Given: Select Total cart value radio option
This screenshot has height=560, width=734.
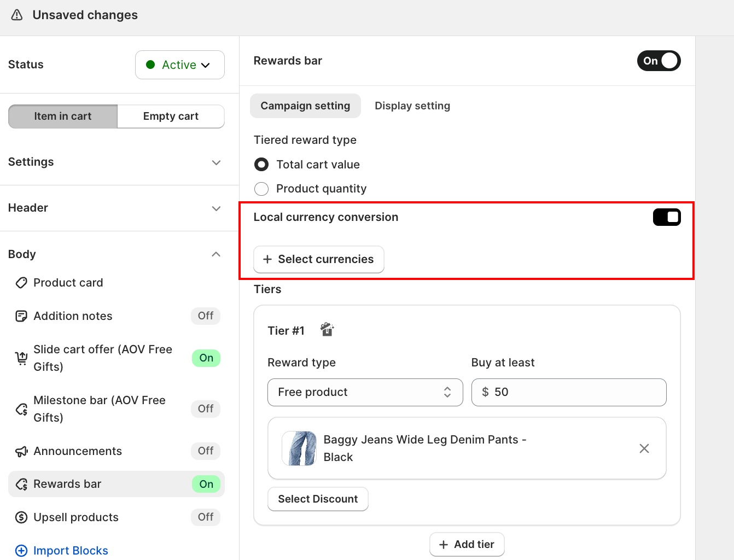Looking at the screenshot, I should [x=261, y=165].
